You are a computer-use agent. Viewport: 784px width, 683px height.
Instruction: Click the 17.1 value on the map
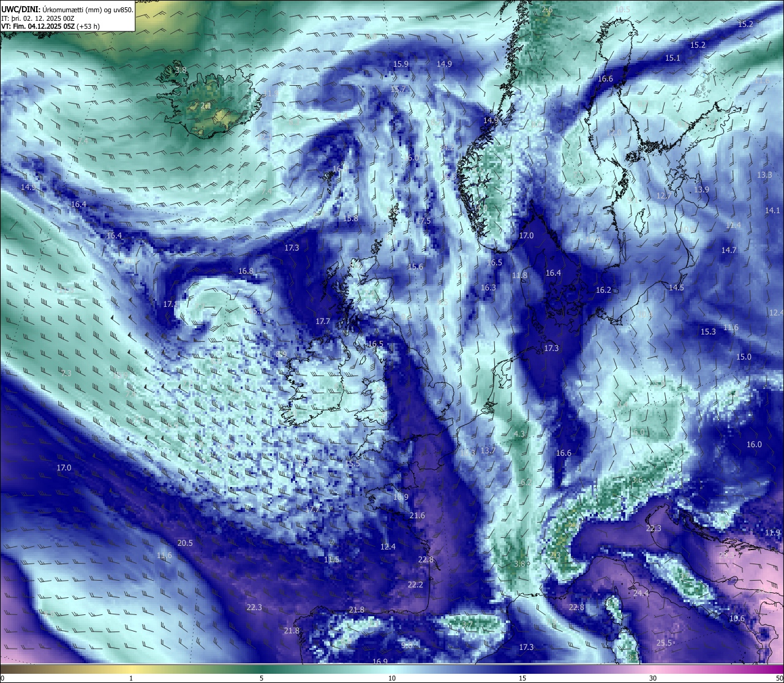pyautogui.click(x=170, y=304)
